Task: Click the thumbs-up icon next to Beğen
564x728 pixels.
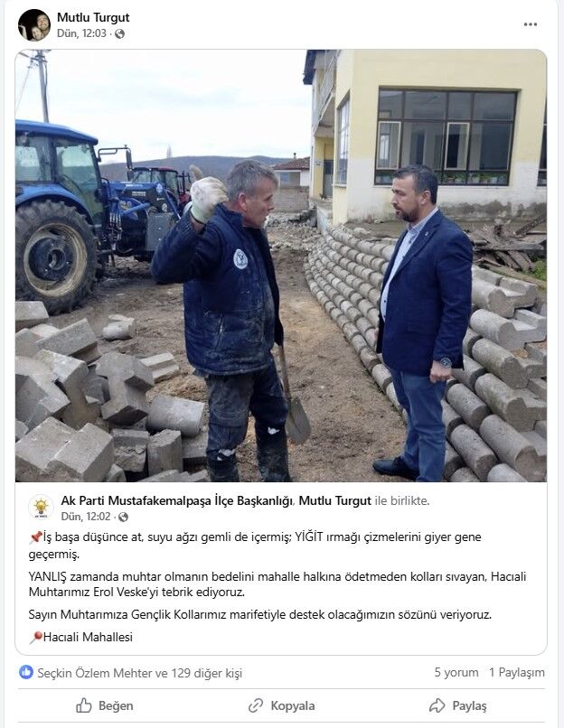Action: tap(84, 705)
